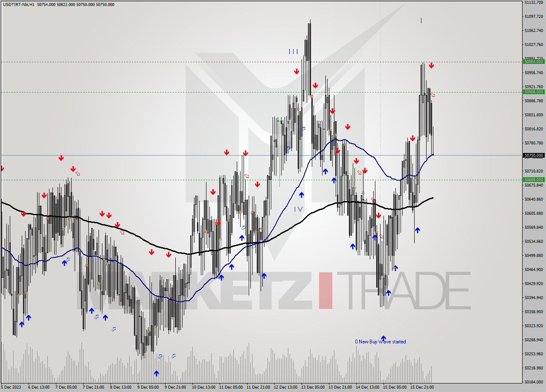
Task: Click the 51027.760 price axis value
Action: click(534, 45)
